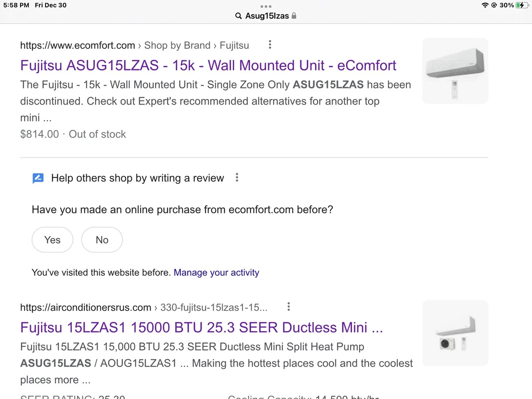Screen dimensions: 532x399
Task: Click the Manage your activity link
Action: 216,272
